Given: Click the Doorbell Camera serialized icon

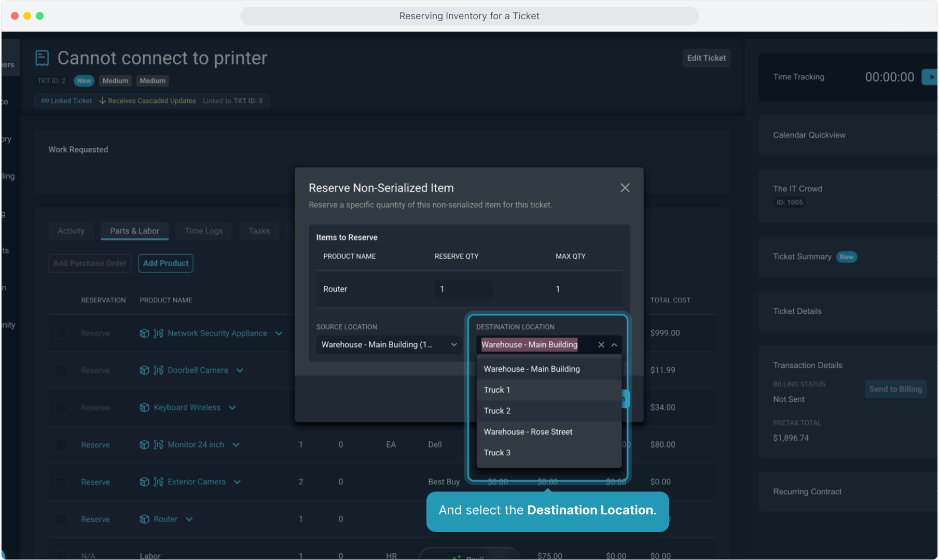Looking at the screenshot, I should click(159, 370).
